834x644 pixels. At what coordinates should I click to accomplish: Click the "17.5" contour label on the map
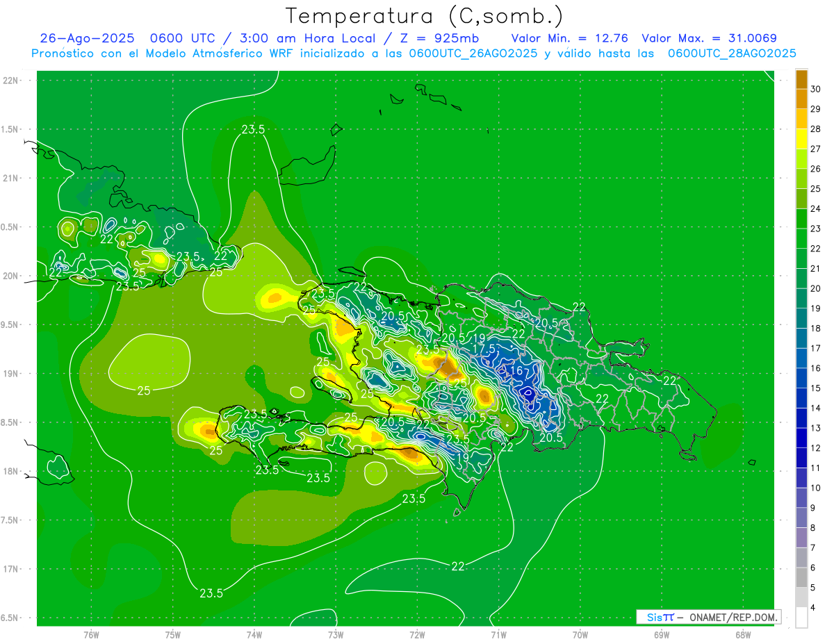[x=484, y=349]
